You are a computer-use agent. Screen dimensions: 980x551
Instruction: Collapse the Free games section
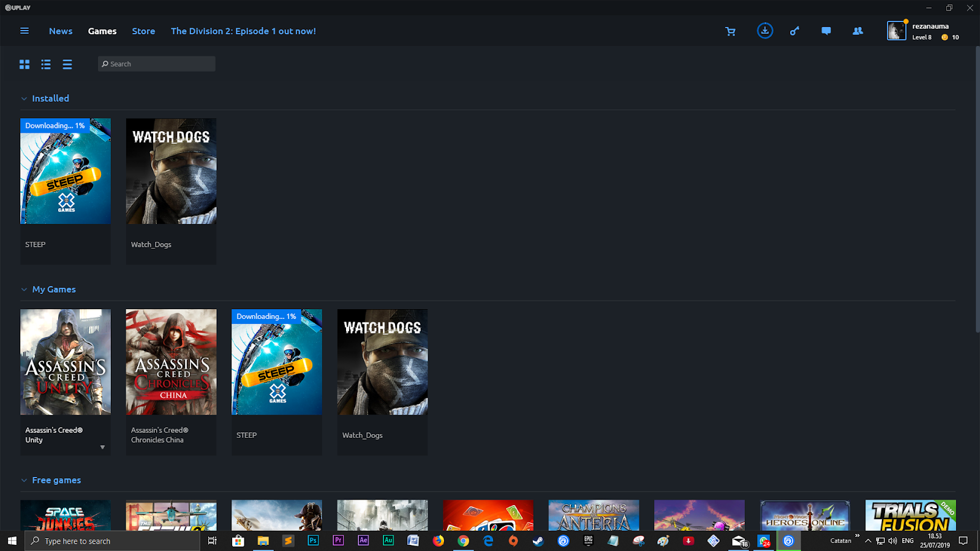click(x=24, y=480)
